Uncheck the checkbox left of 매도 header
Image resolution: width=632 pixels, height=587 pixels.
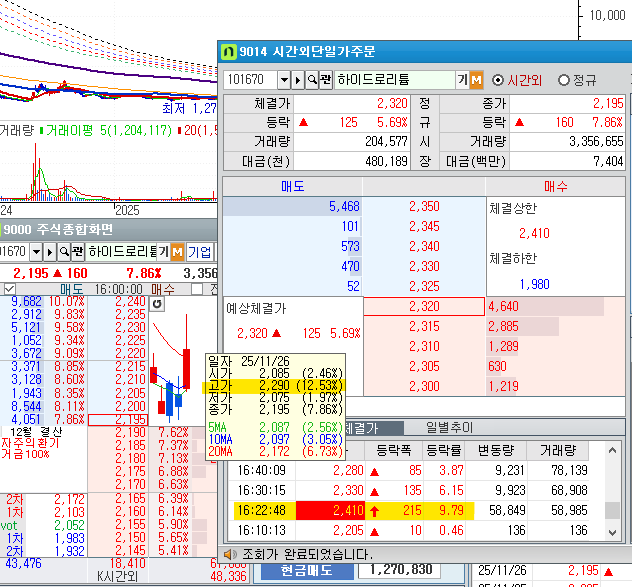tap(9, 289)
